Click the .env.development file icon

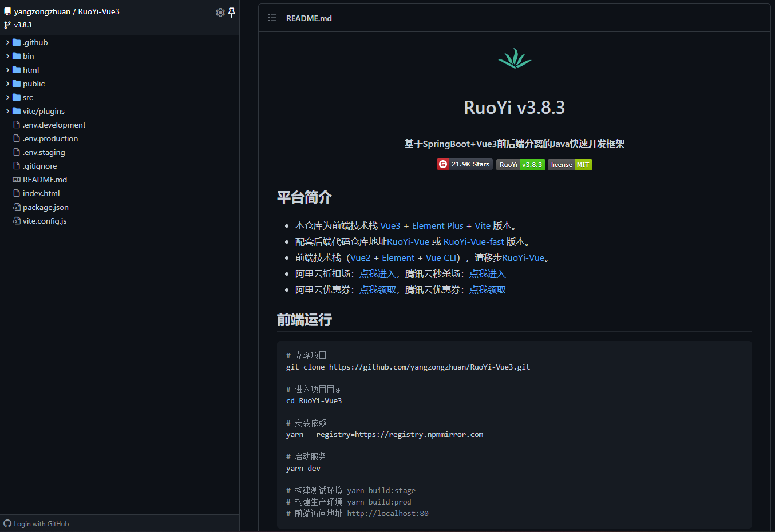coord(17,125)
